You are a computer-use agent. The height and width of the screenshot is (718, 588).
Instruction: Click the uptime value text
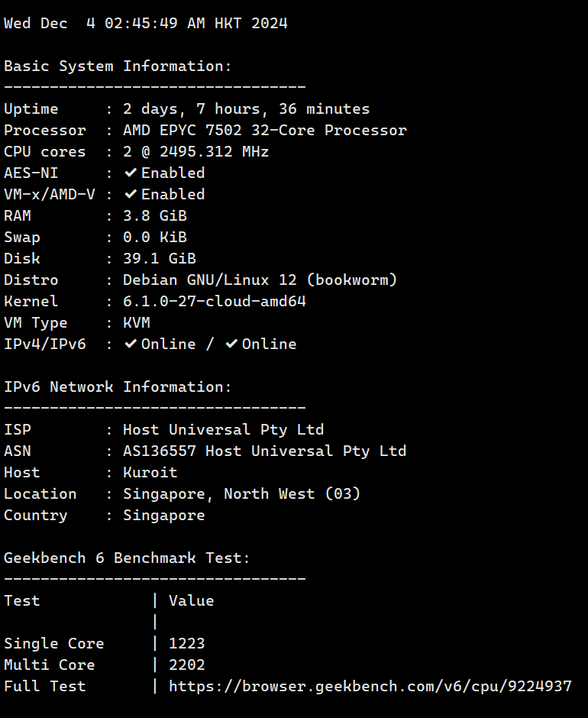coord(246,108)
